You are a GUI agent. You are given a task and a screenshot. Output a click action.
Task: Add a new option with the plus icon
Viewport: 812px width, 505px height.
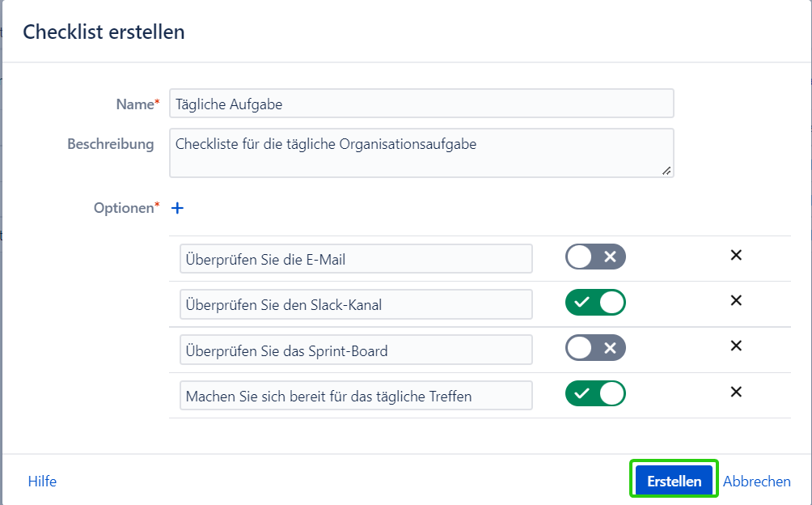(177, 208)
